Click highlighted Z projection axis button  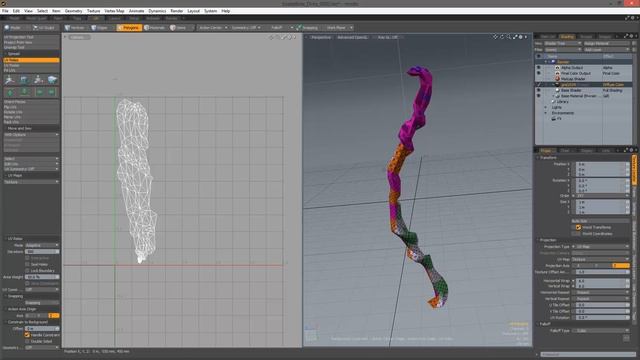click(620, 266)
